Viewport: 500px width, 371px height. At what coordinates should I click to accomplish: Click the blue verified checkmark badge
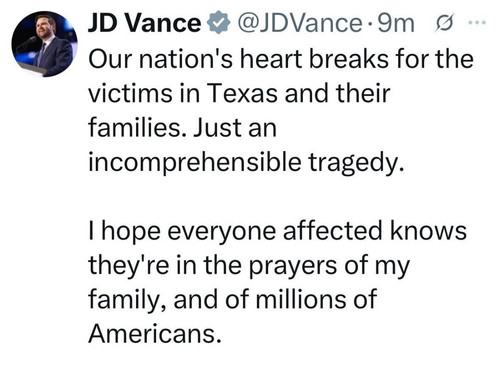pos(218,22)
